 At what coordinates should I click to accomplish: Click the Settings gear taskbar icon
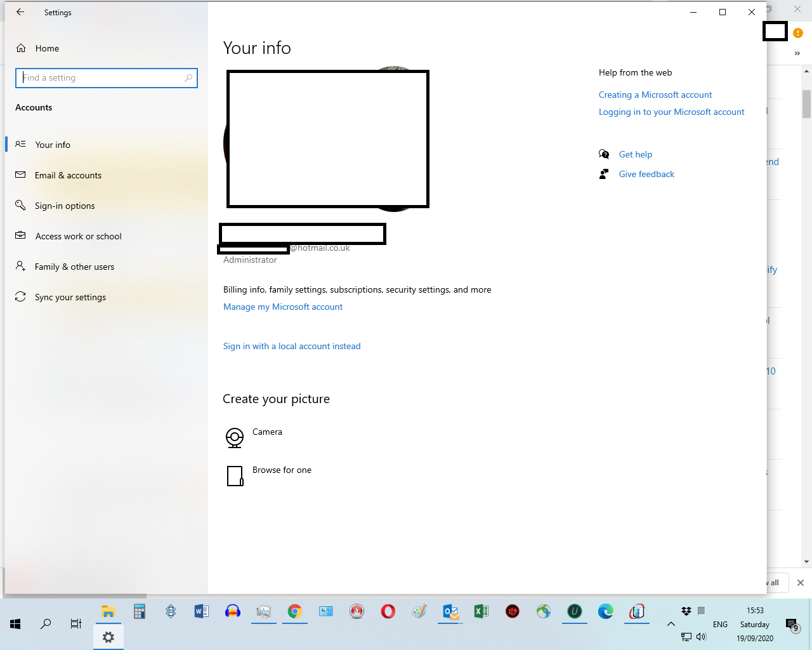pos(108,637)
